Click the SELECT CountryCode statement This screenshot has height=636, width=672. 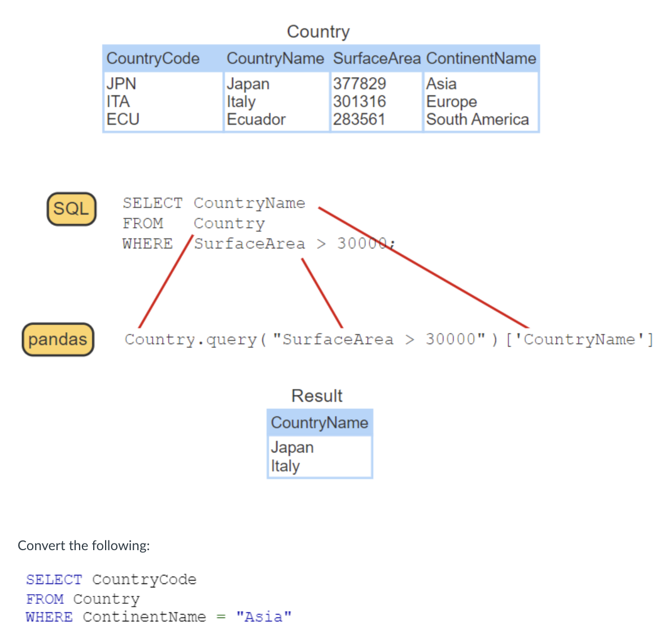111,579
